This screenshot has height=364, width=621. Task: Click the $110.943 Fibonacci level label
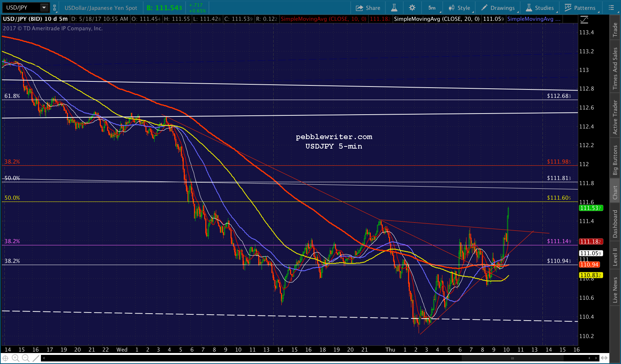click(559, 261)
